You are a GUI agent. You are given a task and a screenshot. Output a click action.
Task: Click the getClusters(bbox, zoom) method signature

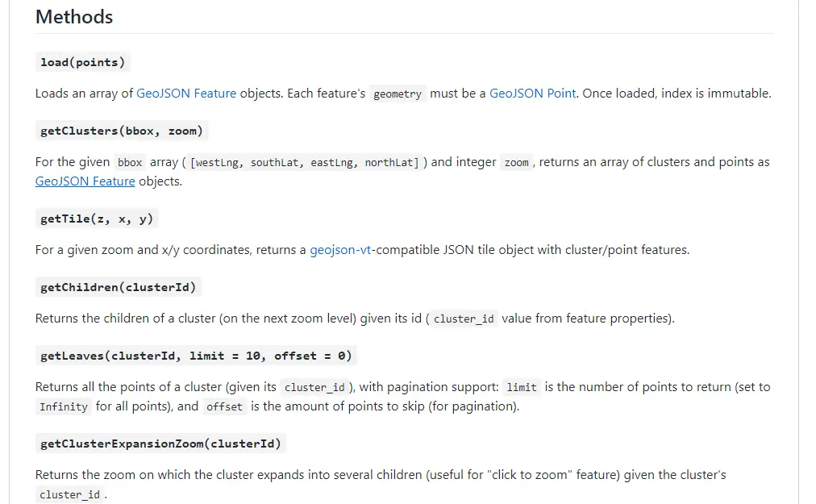[122, 131]
